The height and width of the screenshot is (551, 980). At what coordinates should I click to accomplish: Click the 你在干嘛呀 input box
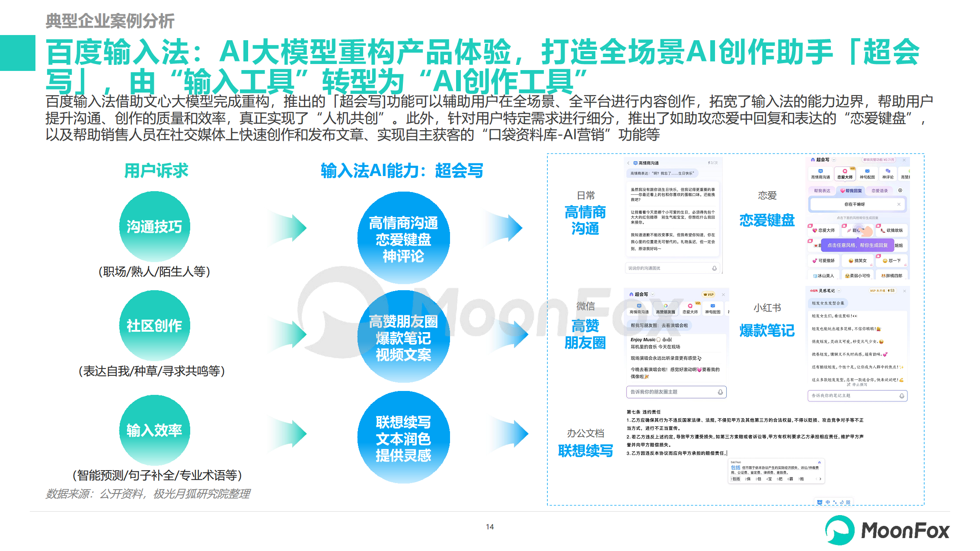pos(858,204)
